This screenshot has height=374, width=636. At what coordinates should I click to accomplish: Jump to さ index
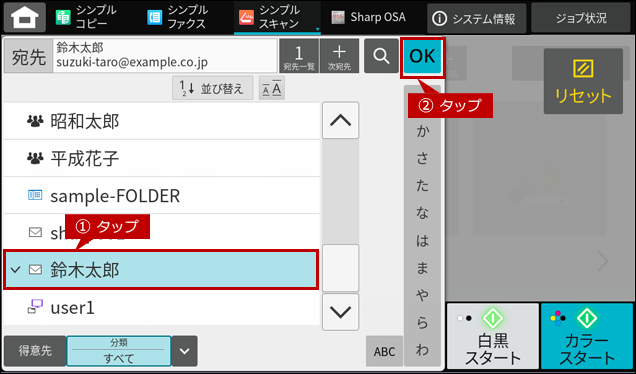[x=422, y=158]
